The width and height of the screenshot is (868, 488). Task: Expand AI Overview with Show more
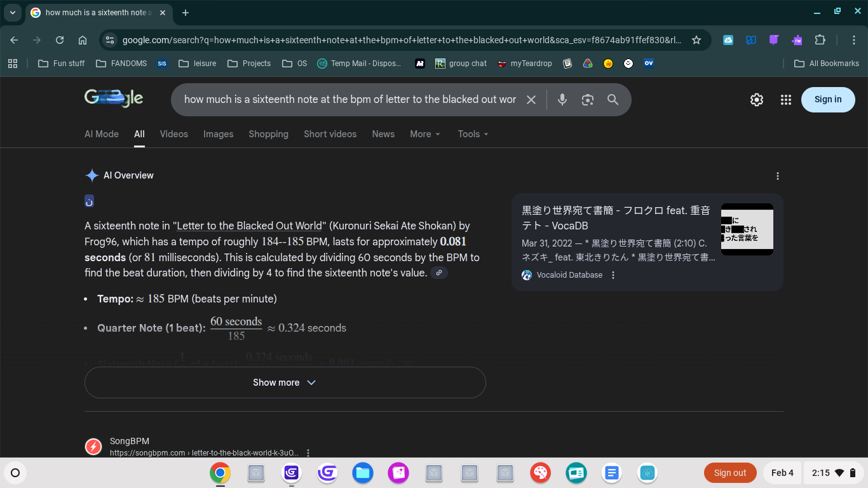coord(285,383)
